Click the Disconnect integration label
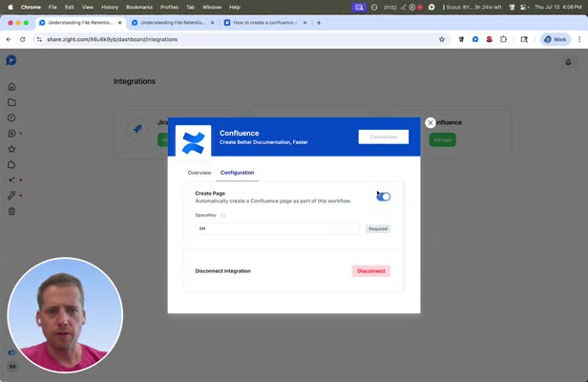This screenshot has height=382, width=588. 222,271
